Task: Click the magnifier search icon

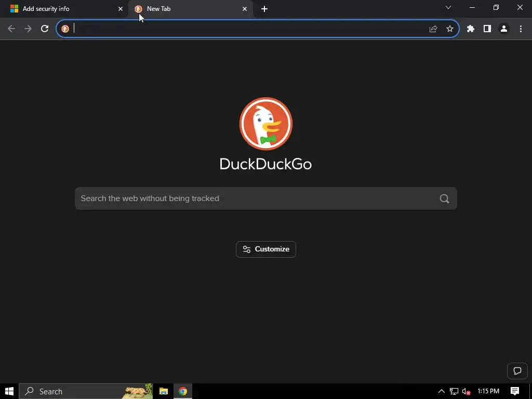Action: click(445, 198)
